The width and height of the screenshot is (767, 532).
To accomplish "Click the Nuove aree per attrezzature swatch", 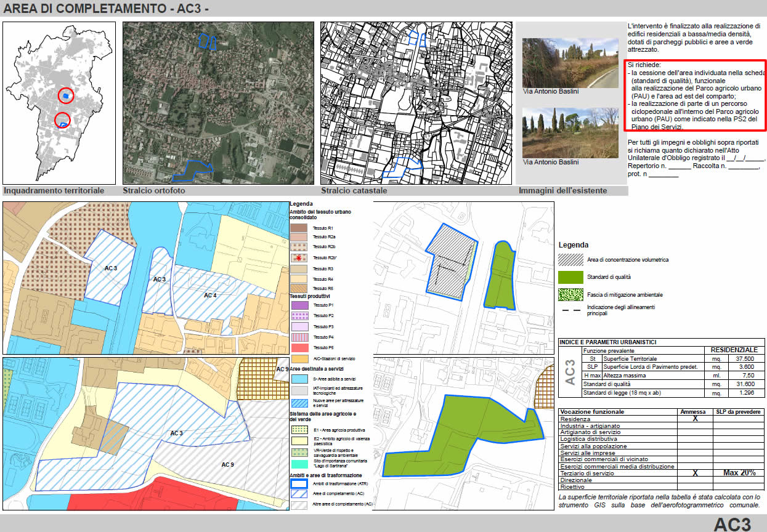I will click(299, 403).
